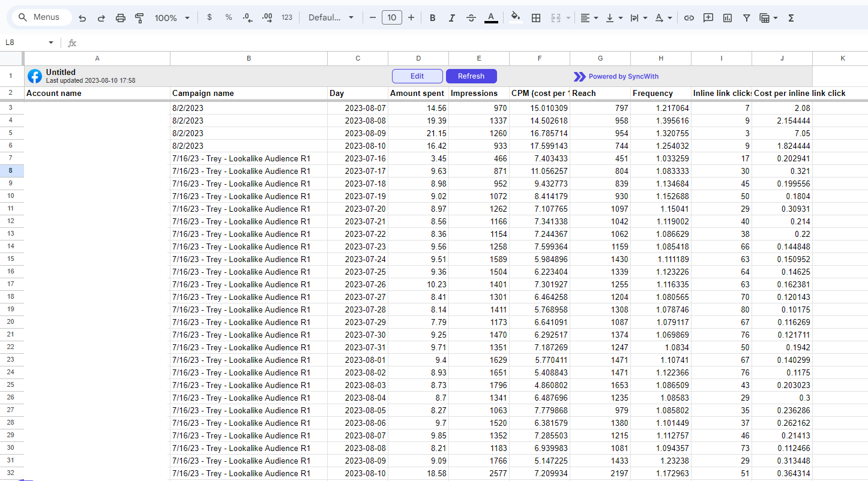Open the fill color picker
The height and width of the screenshot is (481, 868).
[x=515, y=18]
